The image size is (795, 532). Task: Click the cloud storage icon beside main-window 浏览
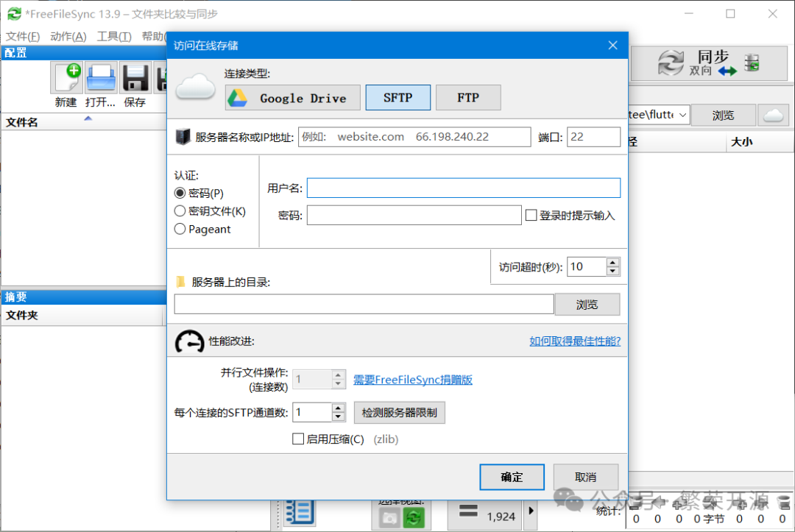click(x=773, y=116)
